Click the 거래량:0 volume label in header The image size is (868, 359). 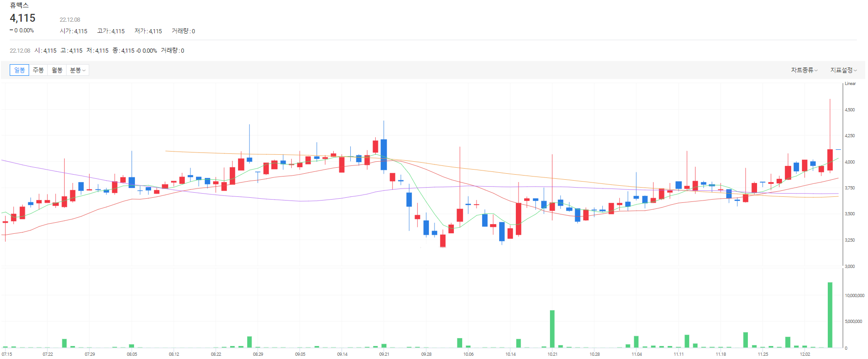(183, 31)
